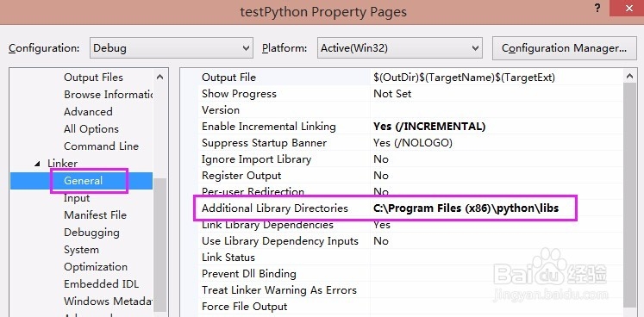
Task: Click the Yes (/INCREMENTAL) value
Action: [429, 127]
